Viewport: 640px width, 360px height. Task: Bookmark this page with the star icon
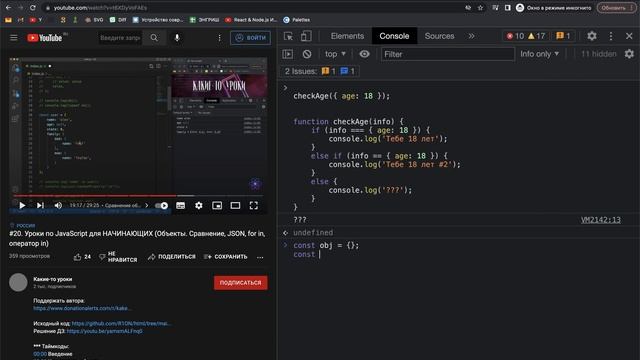tap(480, 8)
